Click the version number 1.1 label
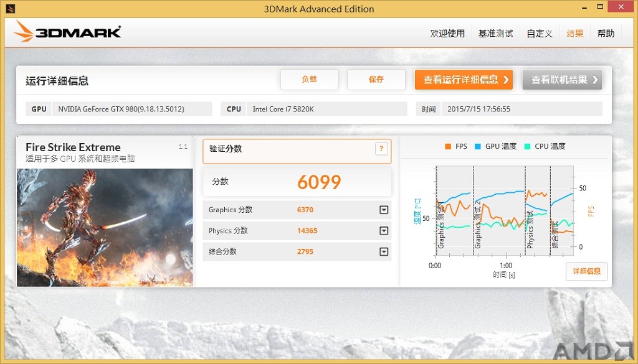This screenshot has height=364, width=638. [183, 147]
